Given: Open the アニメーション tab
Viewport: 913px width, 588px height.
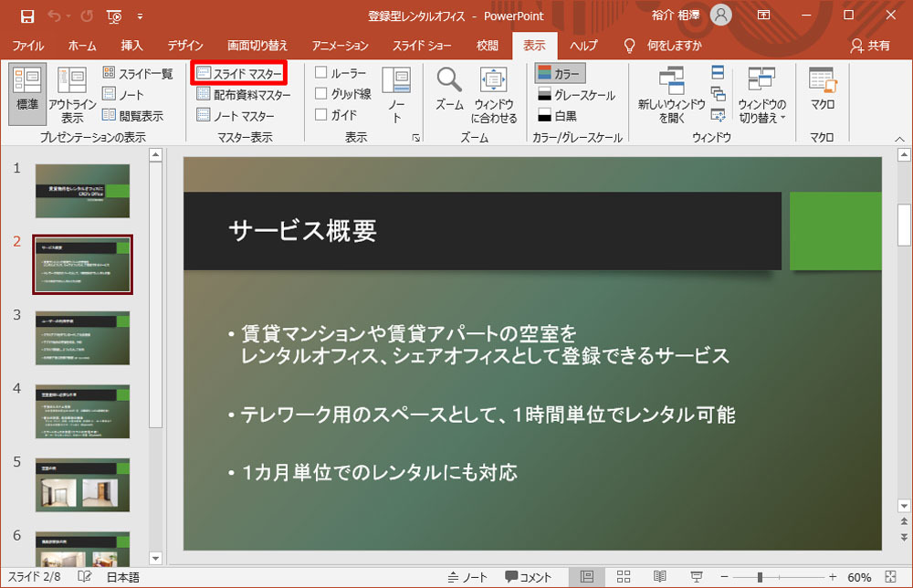Looking at the screenshot, I should click(x=340, y=46).
